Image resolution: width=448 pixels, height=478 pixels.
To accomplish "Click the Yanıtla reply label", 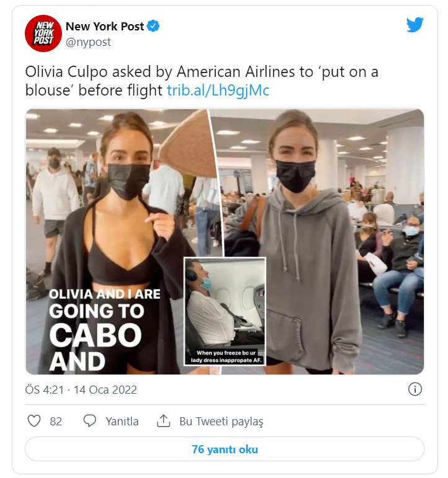I will pos(122,422).
